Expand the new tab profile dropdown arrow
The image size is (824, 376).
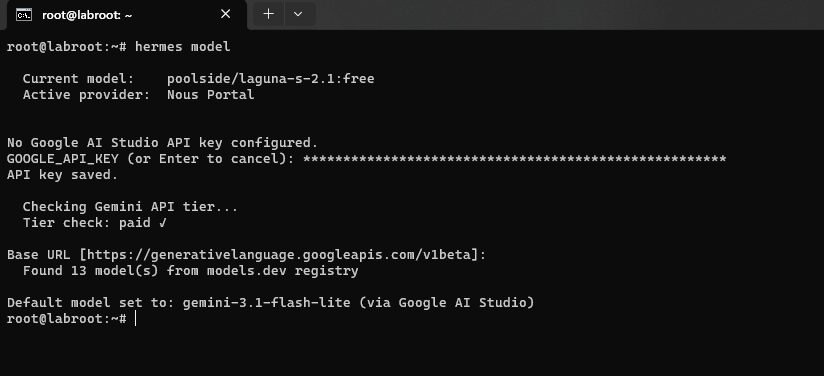click(x=298, y=14)
